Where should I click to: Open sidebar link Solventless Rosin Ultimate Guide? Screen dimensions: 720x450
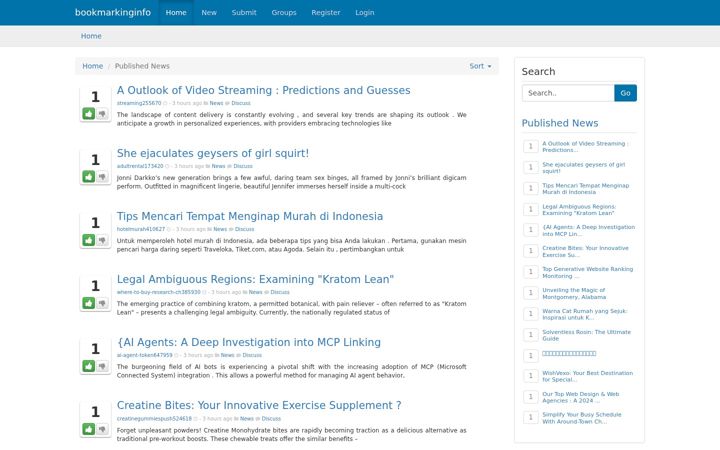(x=586, y=335)
